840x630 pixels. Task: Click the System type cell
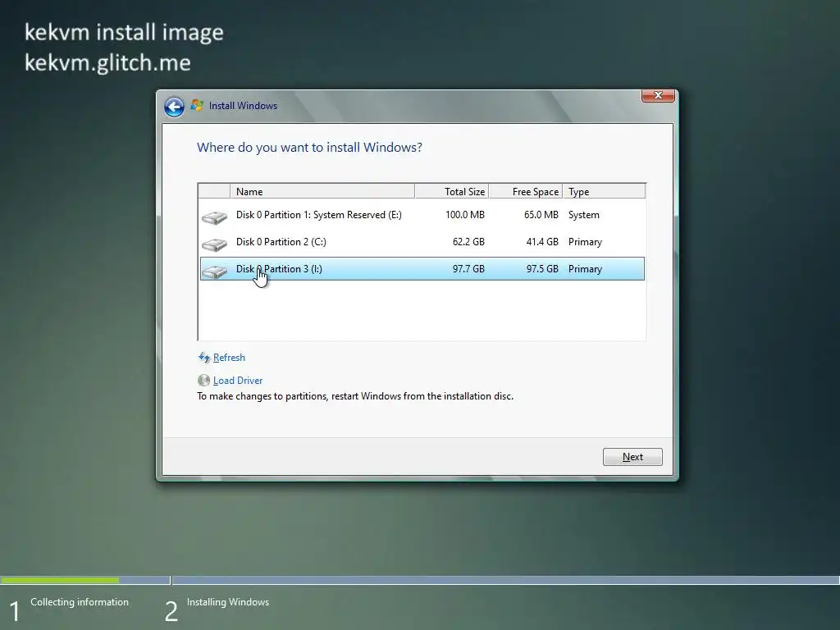pyautogui.click(x=583, y=215)
